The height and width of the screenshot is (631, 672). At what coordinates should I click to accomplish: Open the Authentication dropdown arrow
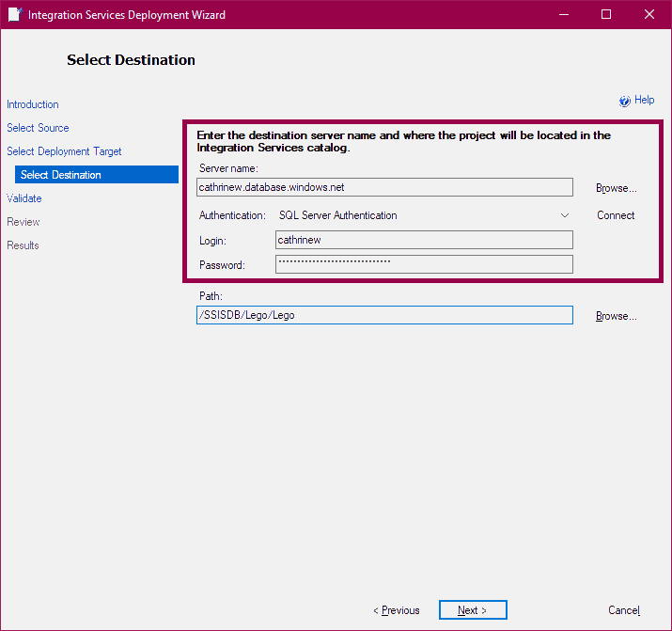tap(565, 215)
